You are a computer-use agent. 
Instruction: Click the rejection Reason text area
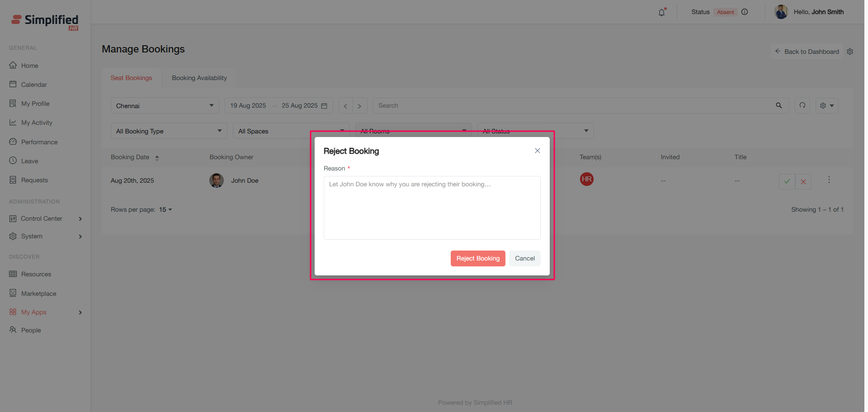pos(432,208)
